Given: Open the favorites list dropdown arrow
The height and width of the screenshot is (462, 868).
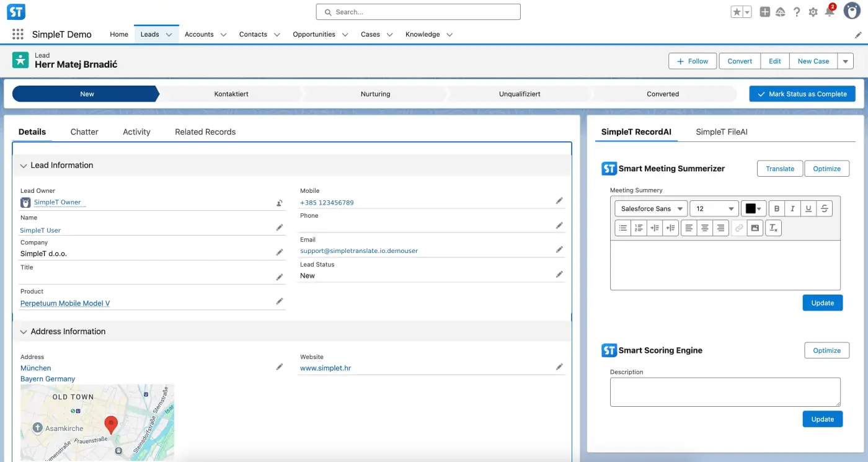Looking at the screenshot, I should 747,12.
